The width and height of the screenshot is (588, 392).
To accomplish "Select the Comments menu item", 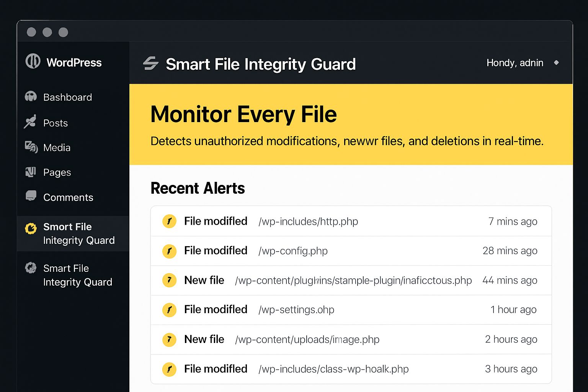I will (x=68, y=198).
